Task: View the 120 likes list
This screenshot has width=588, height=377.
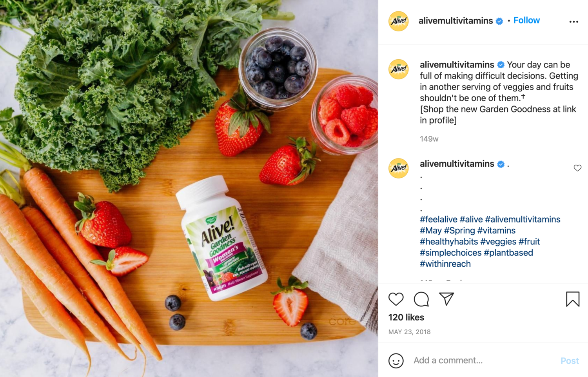Action: [x=406, y=317]
